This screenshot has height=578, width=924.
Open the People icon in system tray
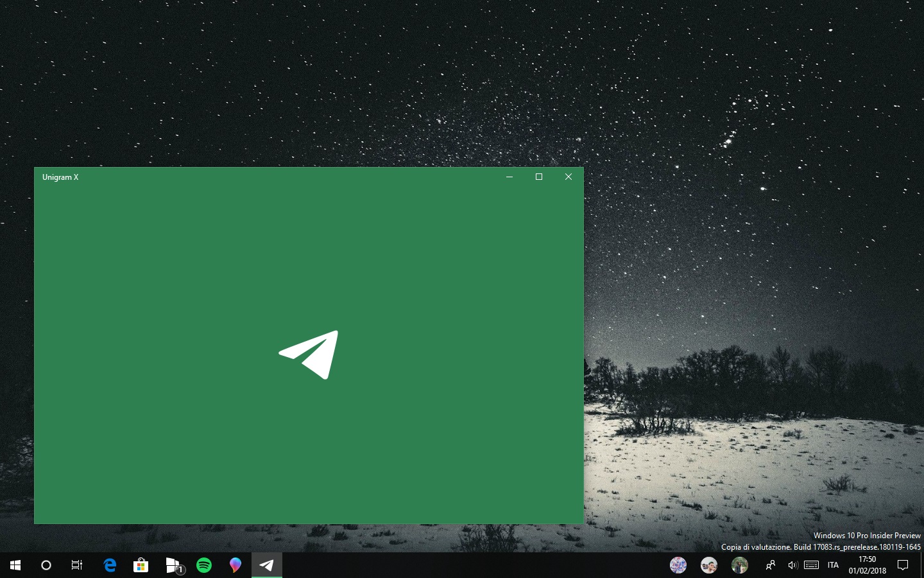771,565
